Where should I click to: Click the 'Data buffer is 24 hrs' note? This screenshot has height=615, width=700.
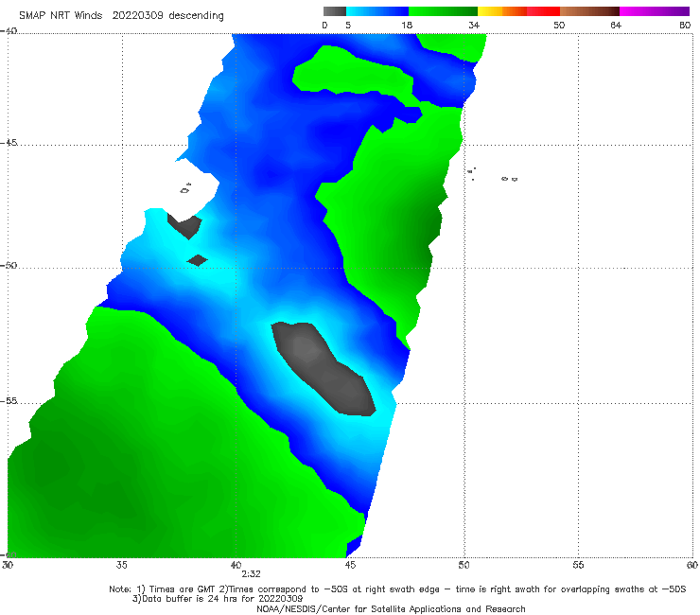(218, 599)
